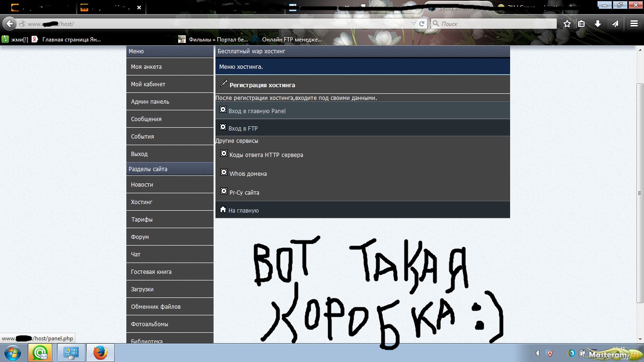Open Сообщения menu item

170,119
